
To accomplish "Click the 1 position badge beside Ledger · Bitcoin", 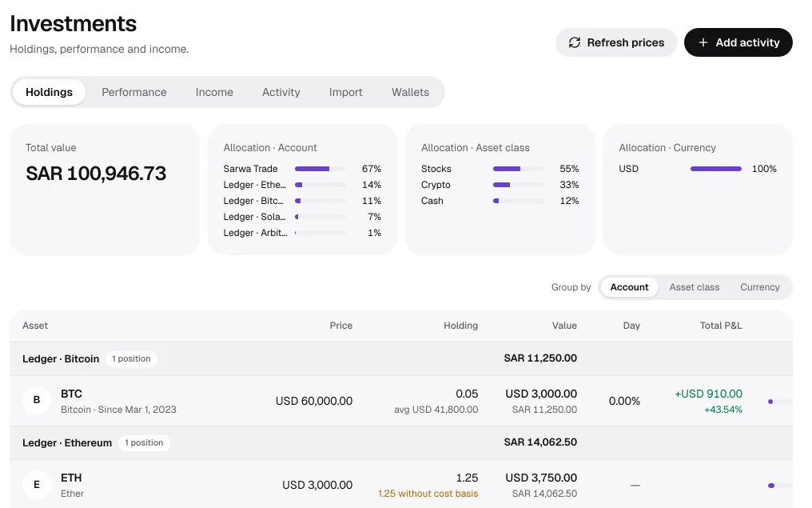I will (x=132, y=358).
